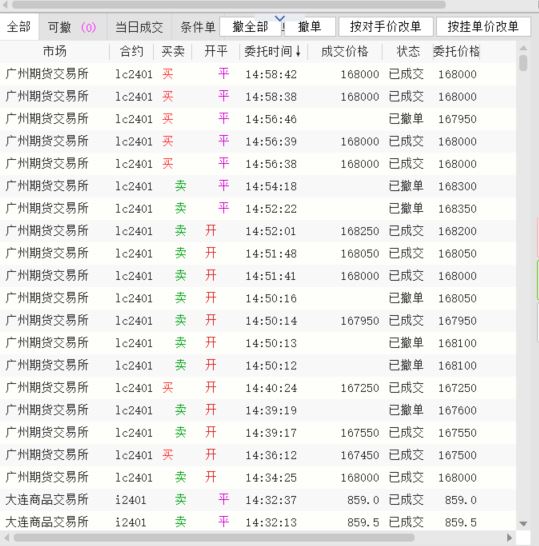Click bottom horizontal scrollbar left arrow

pos(7,537)
